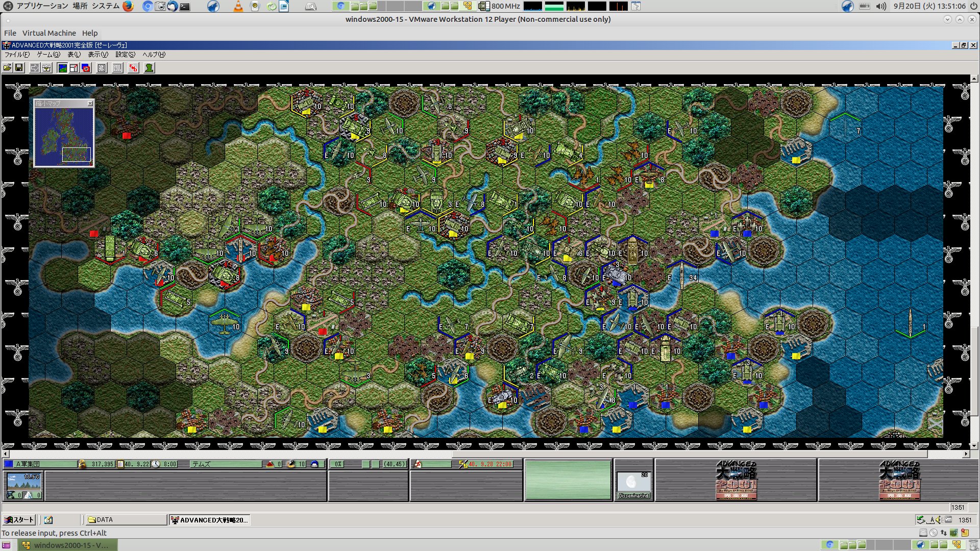980x551 pixels.
Task: Close the 縮小マップ mini-map panel
Action: (x=90, y=104)
